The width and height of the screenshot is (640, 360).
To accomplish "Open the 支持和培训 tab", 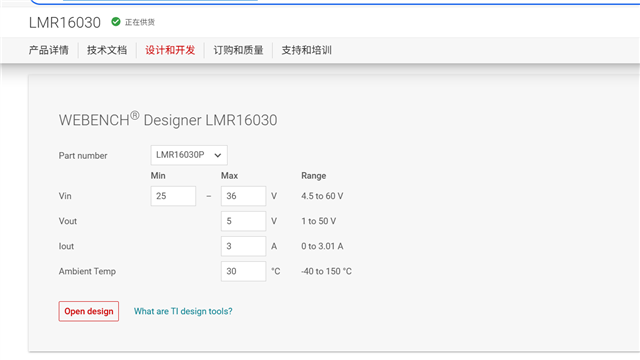I will (307, 50).
